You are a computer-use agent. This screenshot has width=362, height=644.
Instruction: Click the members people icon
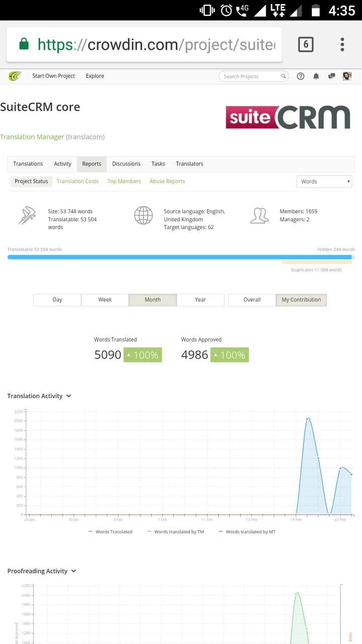(259, 215)
